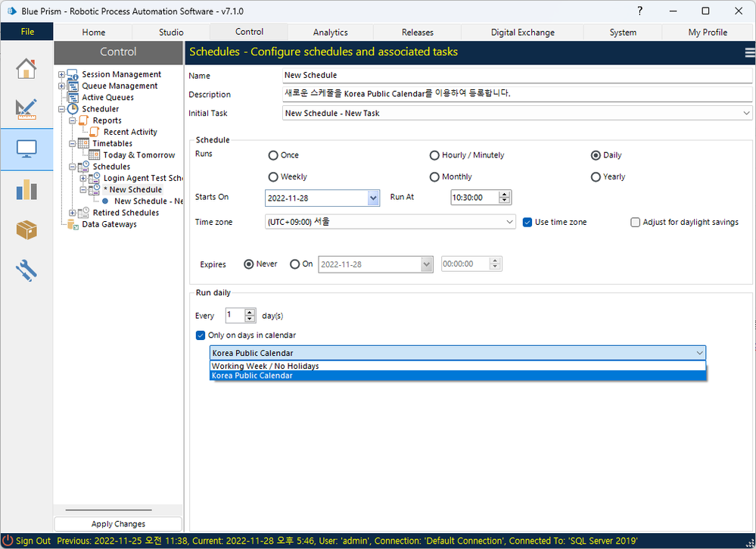Click the Session Management tree icon
The width and height of the screenshot is (756, 549).
point(73,74)
